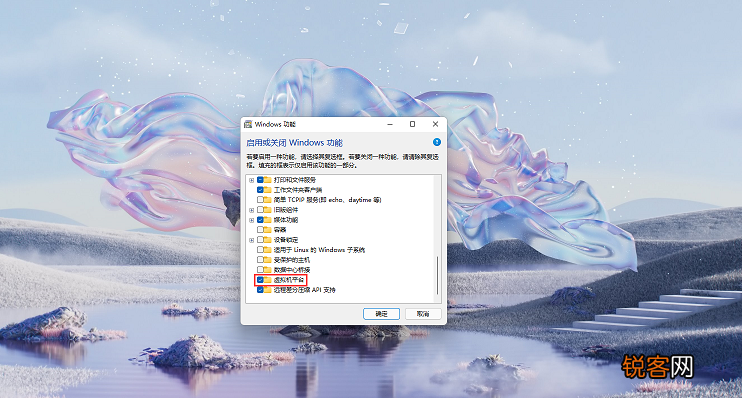Screen dimensions: 742x398
Task: Check the 设备锁定 checkbox
Action: (260, 240)
